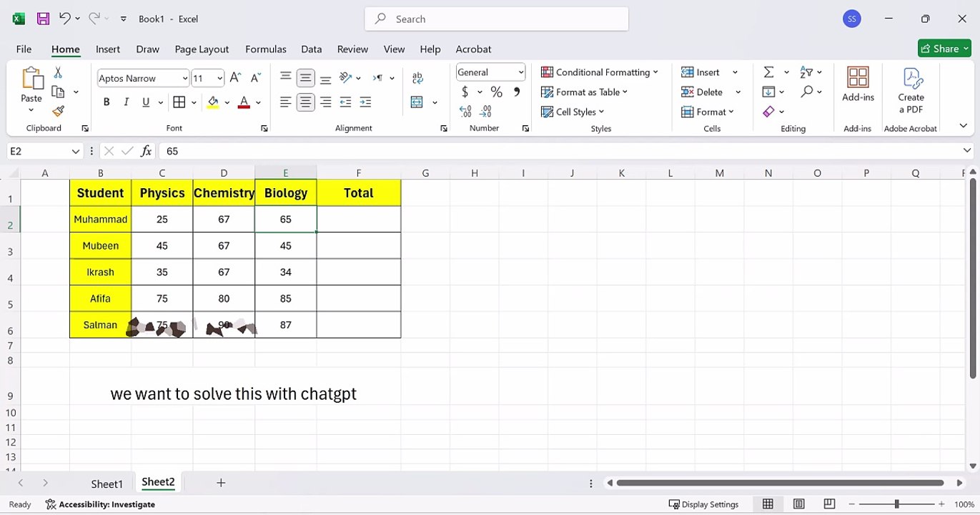Click the zoom slider handle
Viewport: 980px width, 515px height.
click(896, 504)
